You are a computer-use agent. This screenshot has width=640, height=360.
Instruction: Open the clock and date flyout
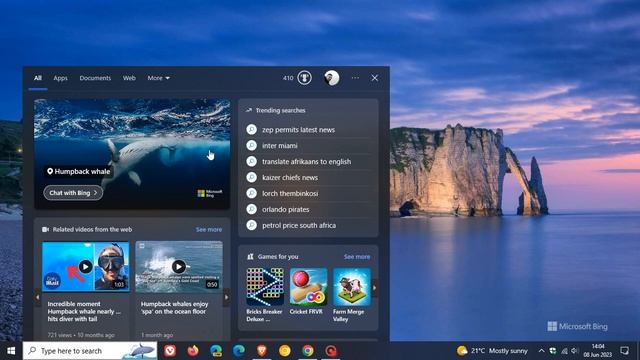coord(598,351)
